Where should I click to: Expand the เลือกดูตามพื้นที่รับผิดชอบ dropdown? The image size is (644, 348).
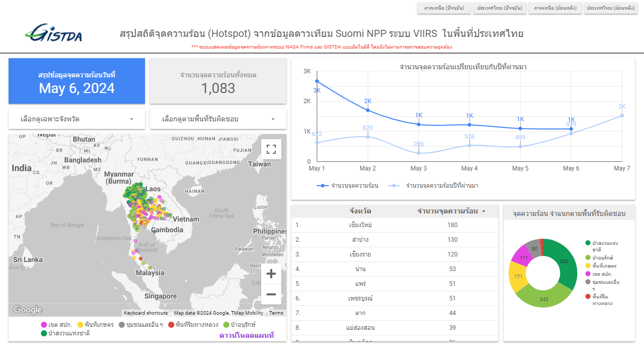click(218, 119)
